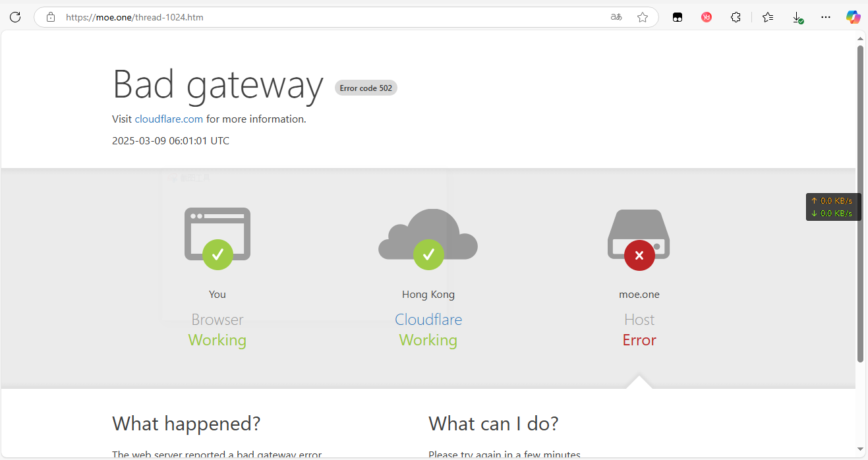Click the timestamp 2025-03-09 06:01:01 UTC

pos(171,140)
